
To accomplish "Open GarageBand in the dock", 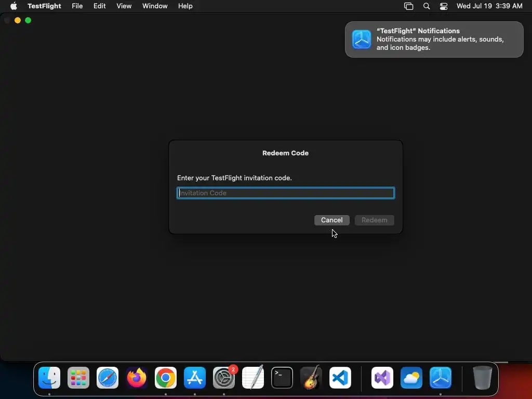I will click(x=311, y=378).
